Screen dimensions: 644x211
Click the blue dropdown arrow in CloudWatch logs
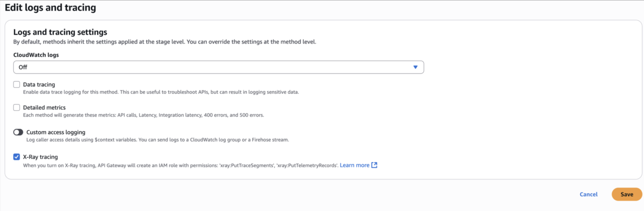pyautogui.click(x=415, y=67)
